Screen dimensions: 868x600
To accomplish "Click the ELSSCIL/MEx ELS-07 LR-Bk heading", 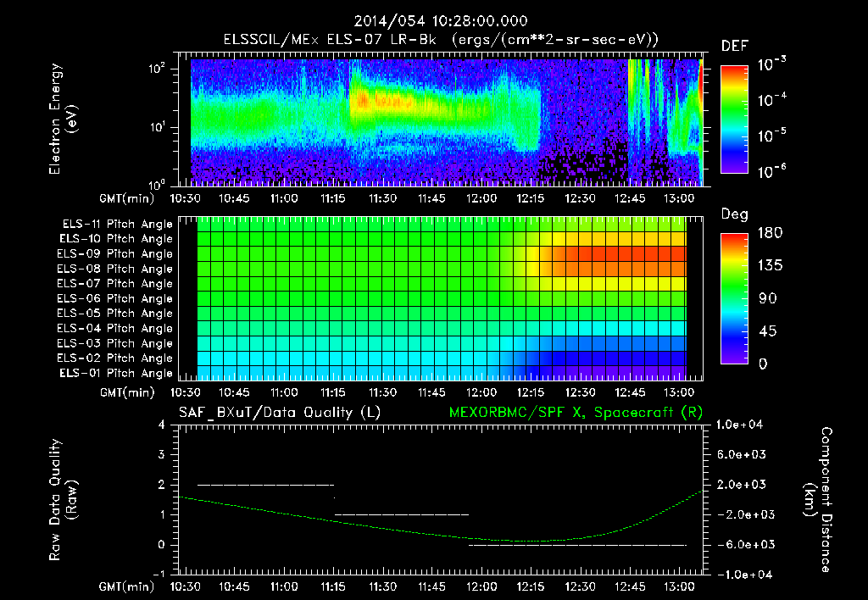I will click(330, 40).
